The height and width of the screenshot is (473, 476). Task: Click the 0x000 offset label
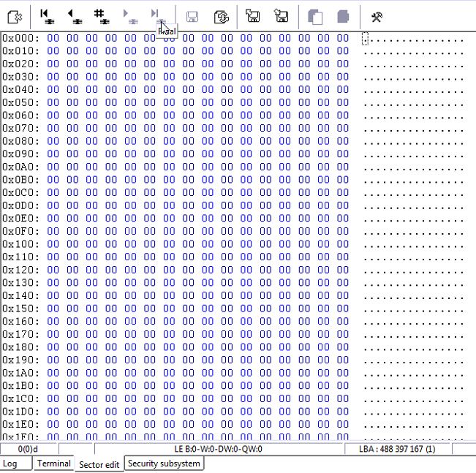(20, 38)
